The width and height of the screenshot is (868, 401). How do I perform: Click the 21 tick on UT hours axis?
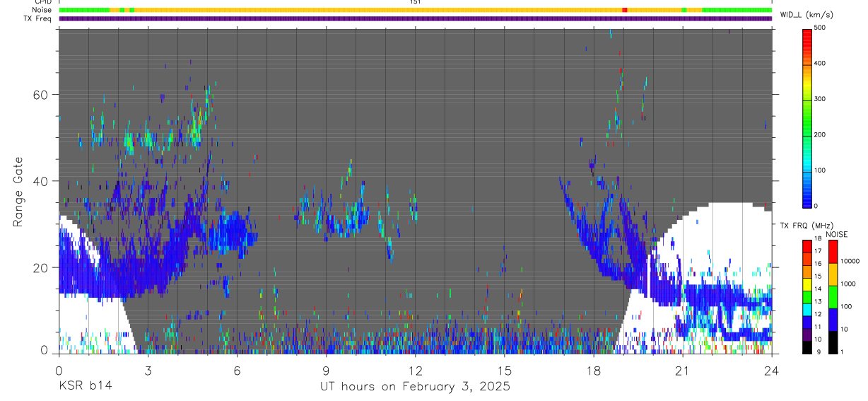click(682, 370)
